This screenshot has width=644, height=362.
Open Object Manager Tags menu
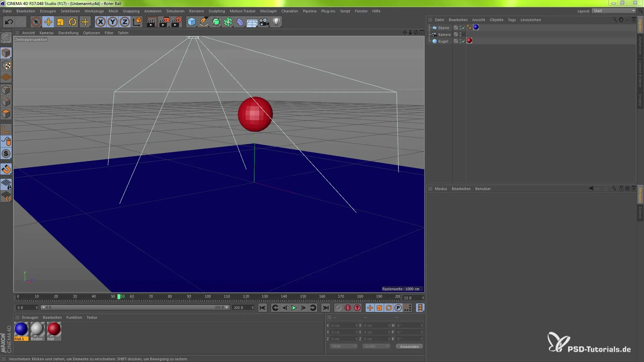(512, 20)
